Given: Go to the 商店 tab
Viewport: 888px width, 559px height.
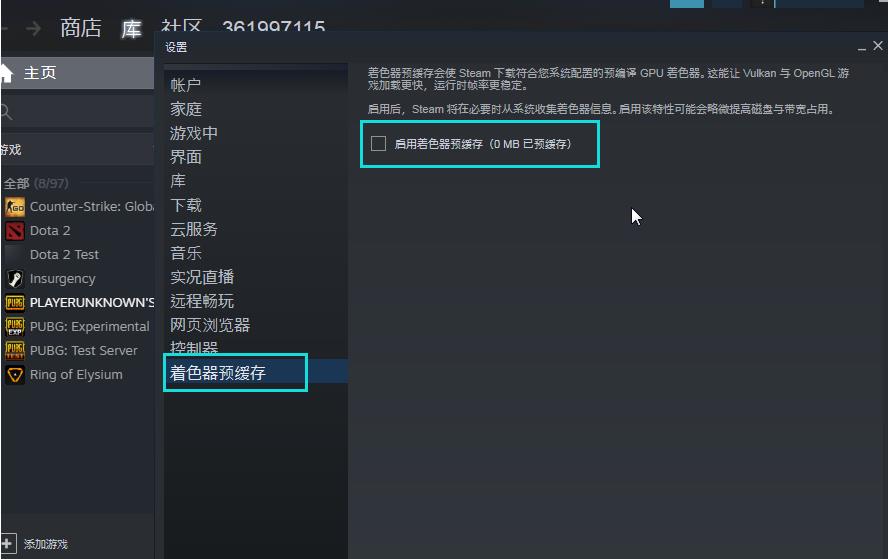Looking at the screenshot, I should 81,28.
